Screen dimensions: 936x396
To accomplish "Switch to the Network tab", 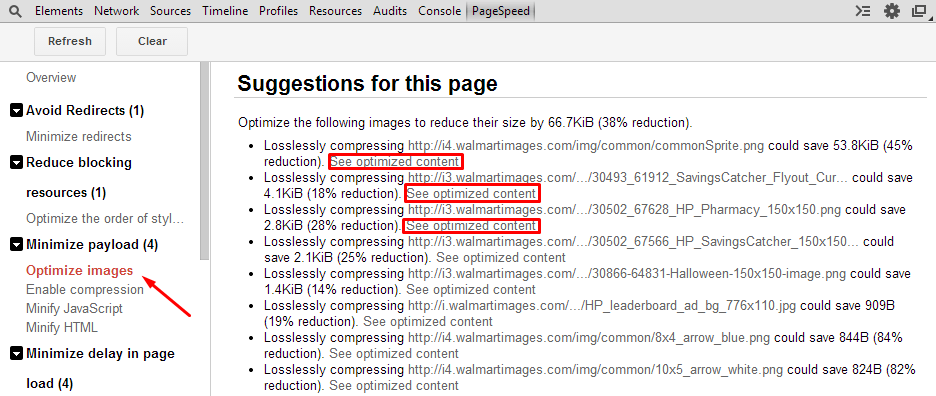I will click(x=116, y=11).
